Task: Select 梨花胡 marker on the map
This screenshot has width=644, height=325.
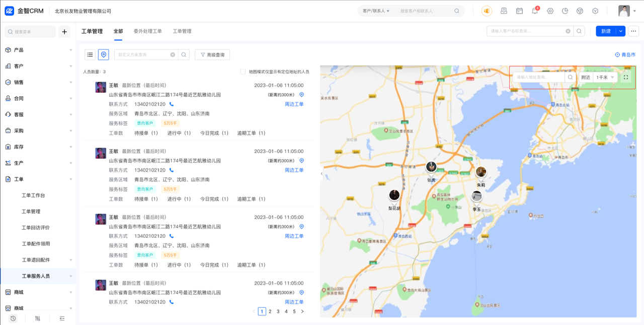Action: [394, 196]
